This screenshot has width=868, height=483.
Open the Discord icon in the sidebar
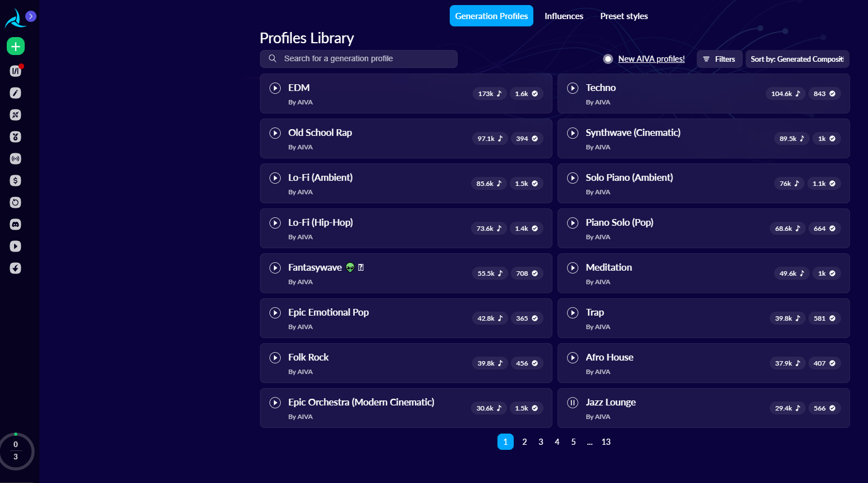[x=16, y=224]
